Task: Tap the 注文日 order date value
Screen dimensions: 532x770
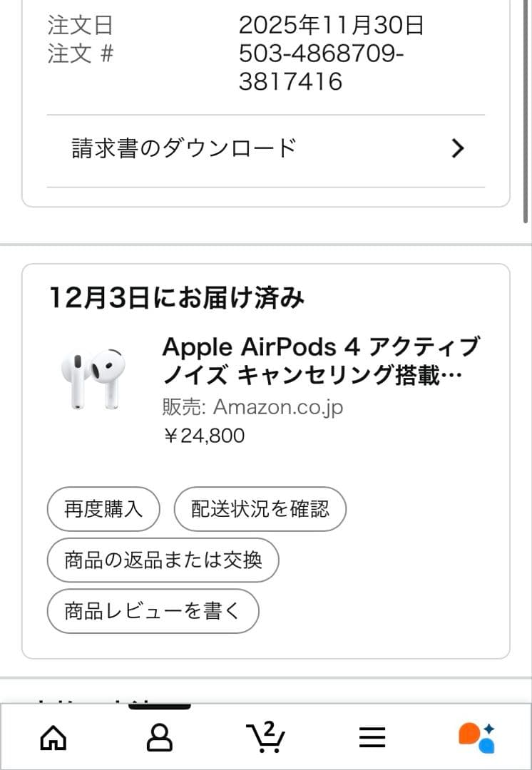Action: (332, 26)
